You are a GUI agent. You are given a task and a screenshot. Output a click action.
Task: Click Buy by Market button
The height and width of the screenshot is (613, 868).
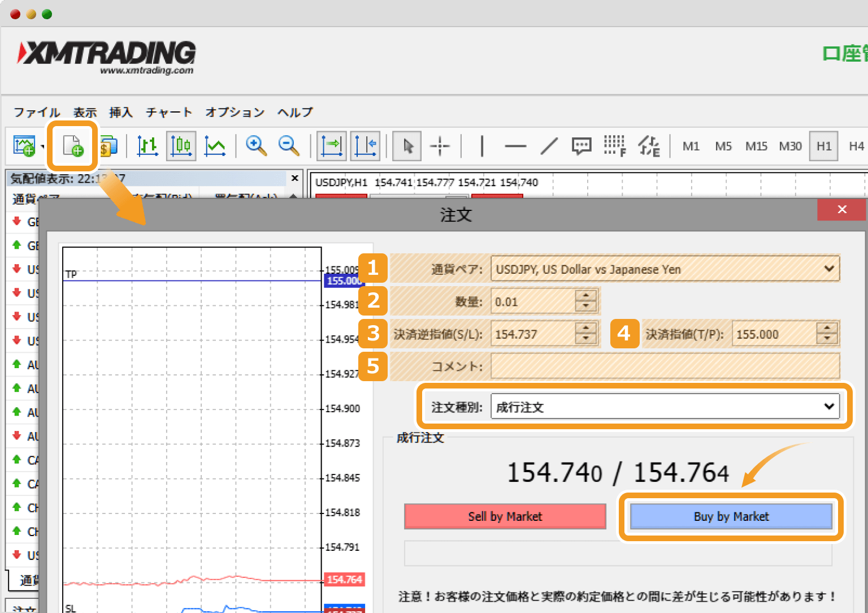point(731,516)
